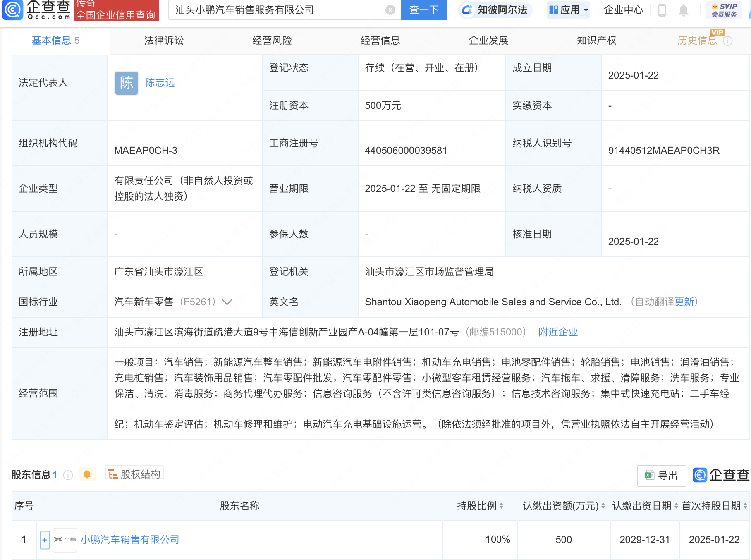751x560 pixels.
Task: Click info icon next to 股东信息
Action: click(x=68, y=475)
